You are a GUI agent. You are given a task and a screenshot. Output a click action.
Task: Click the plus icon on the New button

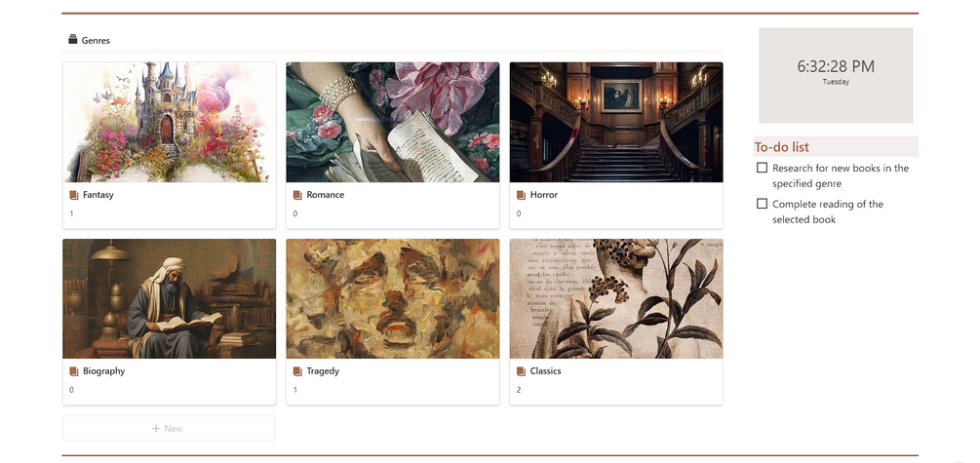[x=156, y=429]
